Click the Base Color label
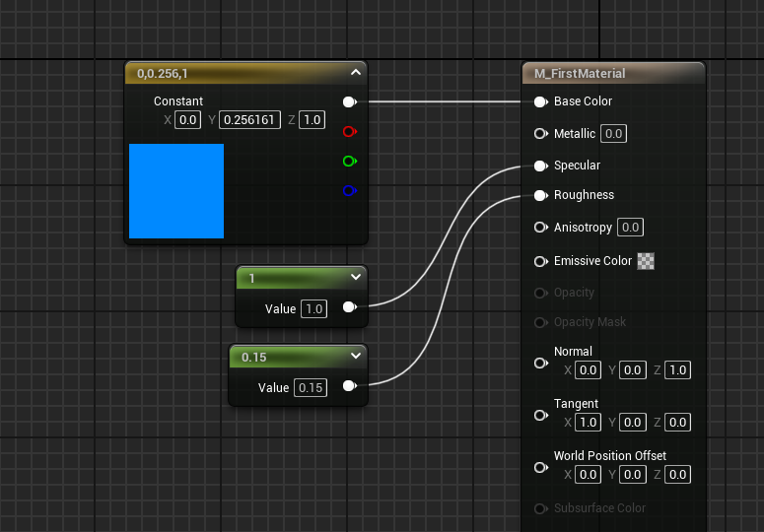This screenshot has width=764, height=532. click(x=583, y=101)
